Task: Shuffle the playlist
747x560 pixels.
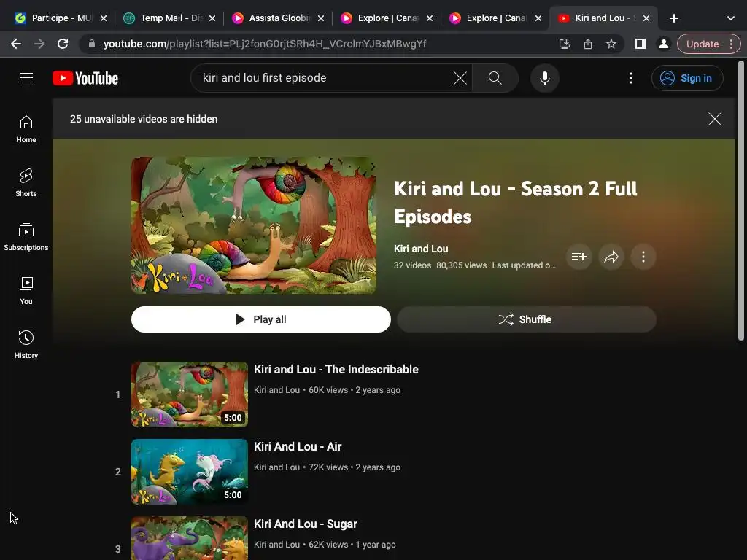Action: (x=527, y=319)
